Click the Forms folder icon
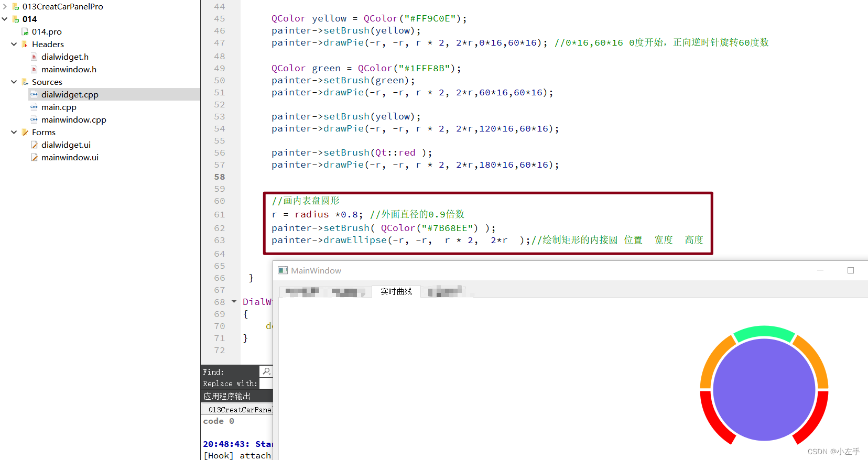The width and height of the screenshot is (868, 460). click(x=25, y=133)
